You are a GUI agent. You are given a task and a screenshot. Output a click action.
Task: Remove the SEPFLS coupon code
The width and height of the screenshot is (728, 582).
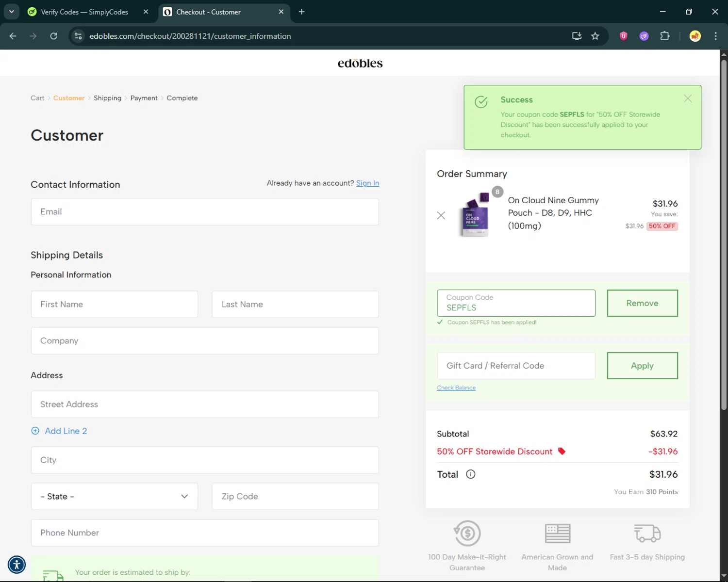click(642, 303)
